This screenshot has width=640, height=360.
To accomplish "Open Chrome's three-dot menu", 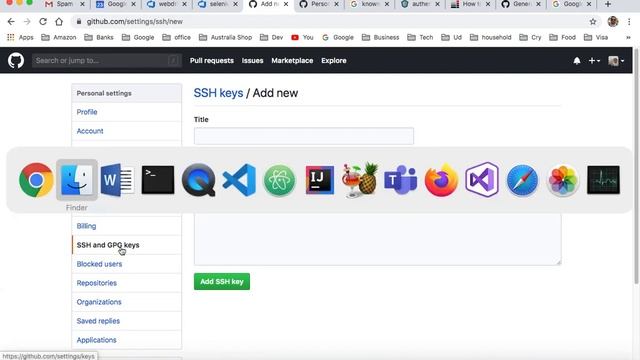I will click(629, 22).
